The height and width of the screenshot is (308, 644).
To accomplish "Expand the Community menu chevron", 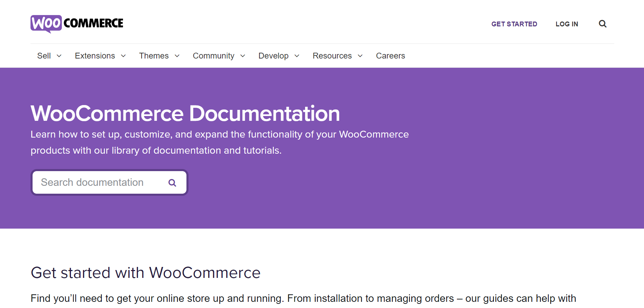I will (x=243, y=56).
